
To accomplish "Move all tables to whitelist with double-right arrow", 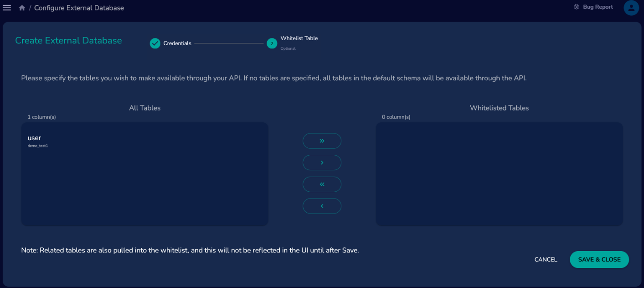I will click(322, 141).
